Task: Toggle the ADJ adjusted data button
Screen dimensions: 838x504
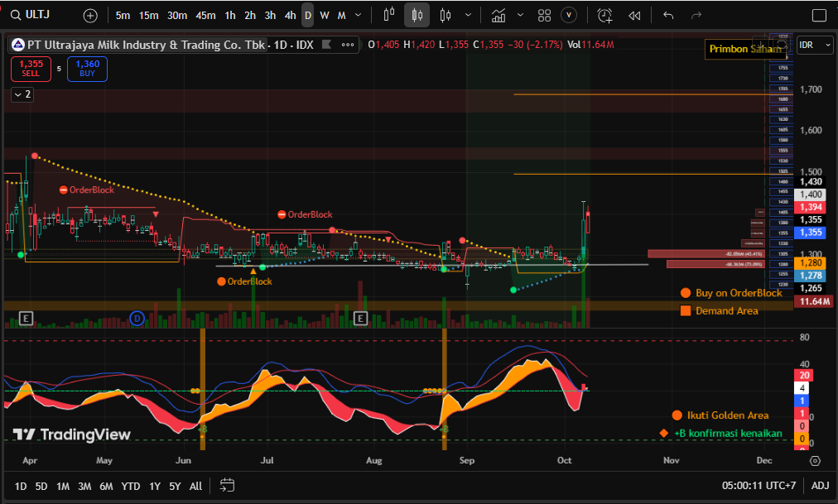Action: (820, 486)
